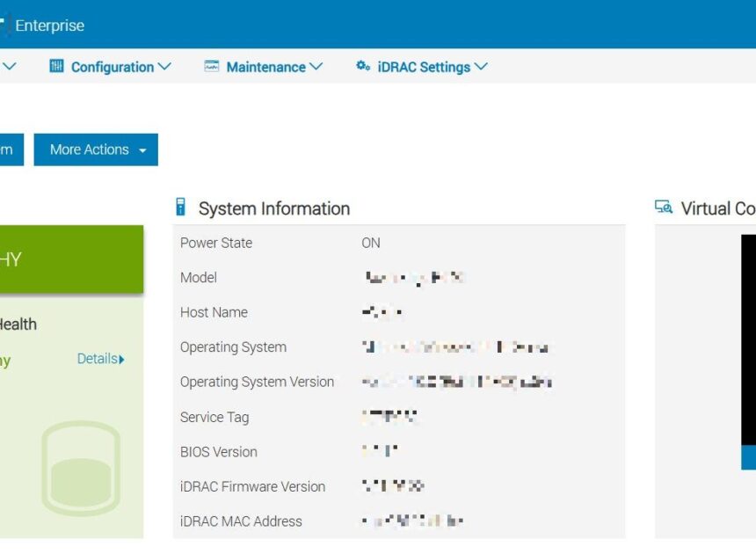
Task: Expand the leftmost partially visible menu chevron
Action: click(10, 66)
